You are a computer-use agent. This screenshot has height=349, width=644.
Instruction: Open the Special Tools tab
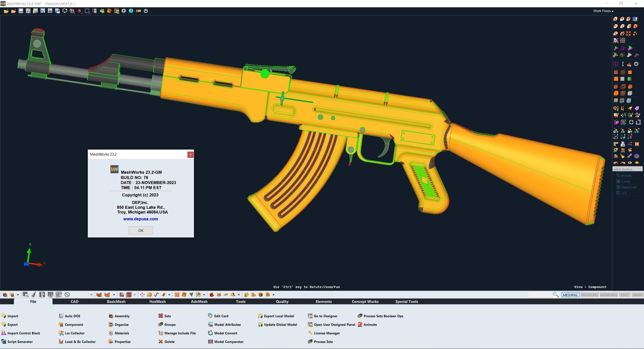coord(407,302)
